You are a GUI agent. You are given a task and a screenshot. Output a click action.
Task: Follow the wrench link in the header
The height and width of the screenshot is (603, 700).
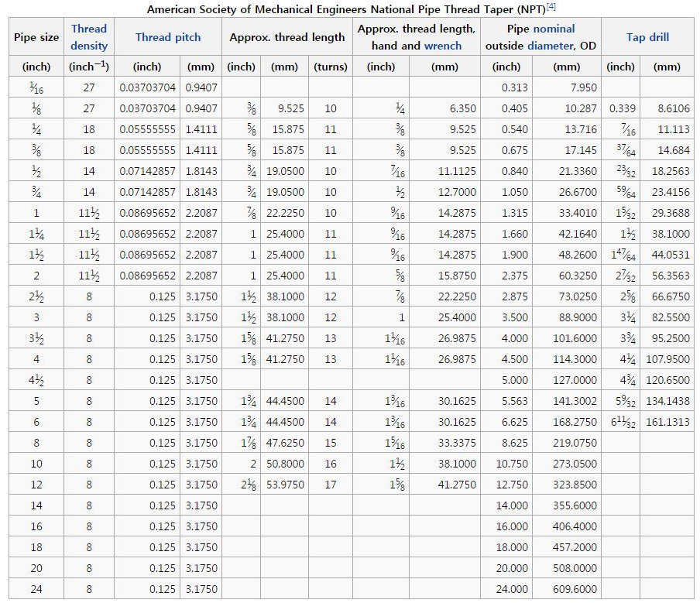tap(442, 46)
